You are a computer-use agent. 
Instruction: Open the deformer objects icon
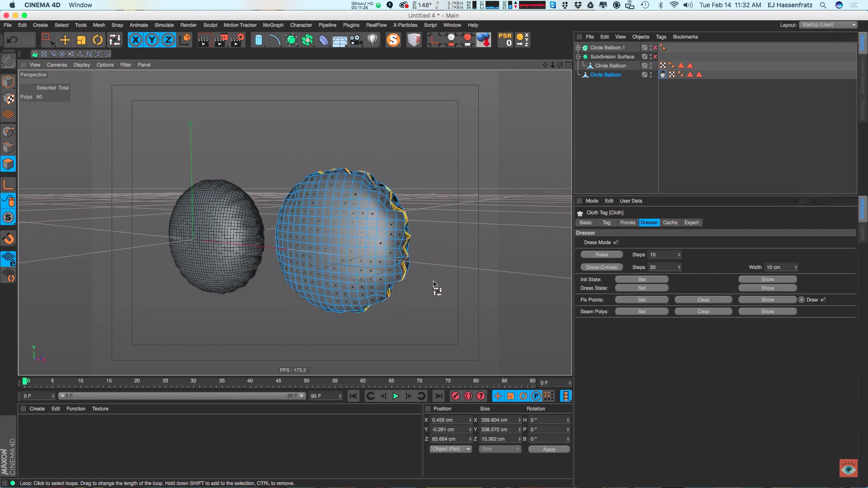click(324, 40)
